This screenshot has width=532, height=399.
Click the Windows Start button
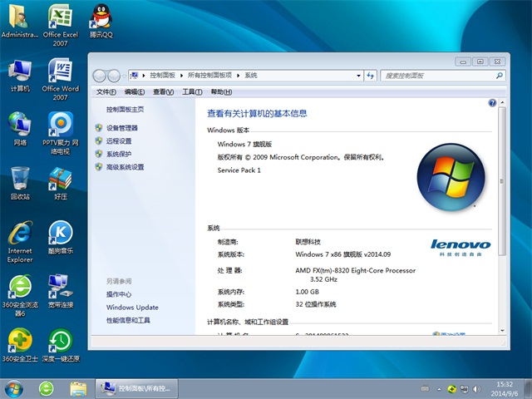[14, 387]
